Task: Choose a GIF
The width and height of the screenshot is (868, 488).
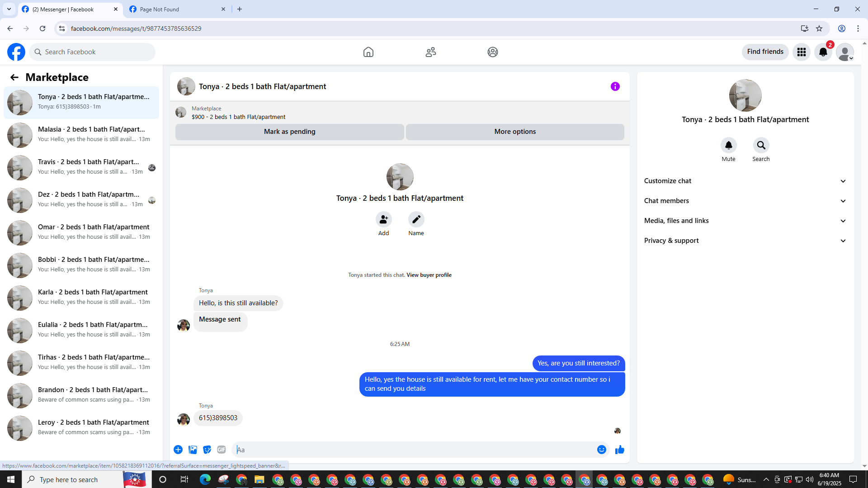Action: tap(222, 450)
